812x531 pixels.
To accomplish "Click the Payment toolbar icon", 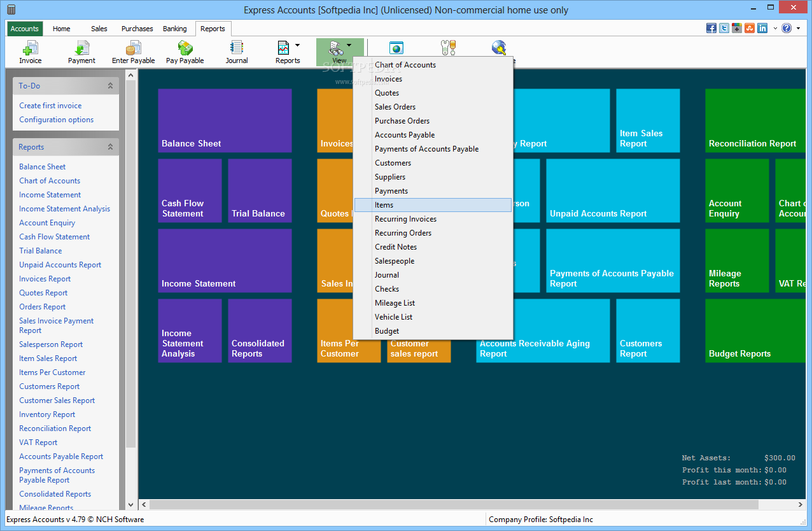I will pyautogui.click(x=81, y=48).
